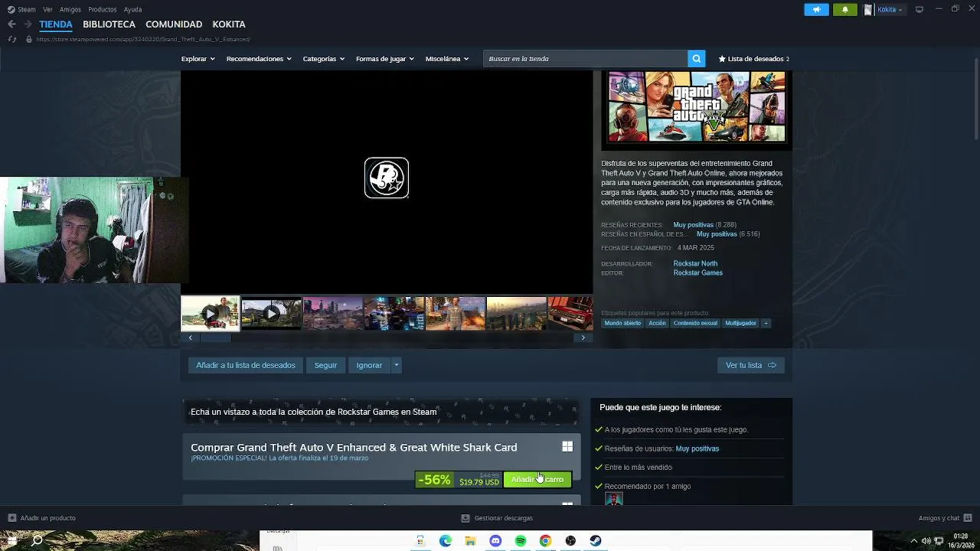The width and height of the screenshot is (980, 551).
Task: Click the Kokita profile avatar image
Action: point(868,10)
